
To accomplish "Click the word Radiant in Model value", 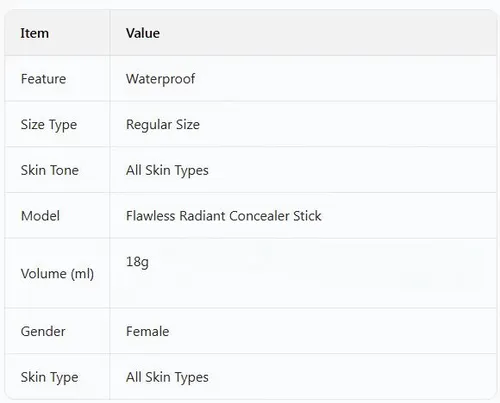I will [x=202, y=216].
